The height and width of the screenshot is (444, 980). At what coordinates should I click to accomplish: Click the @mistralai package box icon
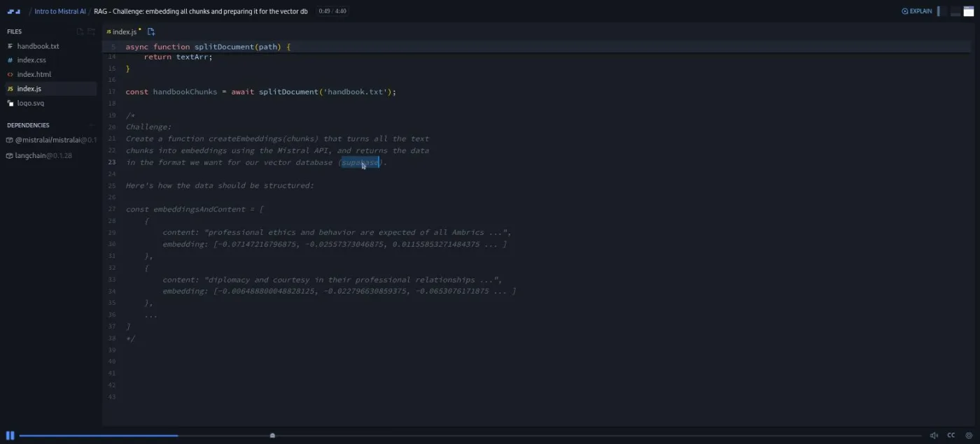click(10, 140)
